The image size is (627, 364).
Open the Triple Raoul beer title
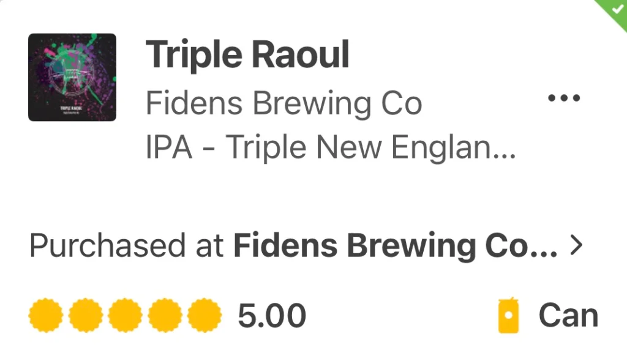point(247,55)
